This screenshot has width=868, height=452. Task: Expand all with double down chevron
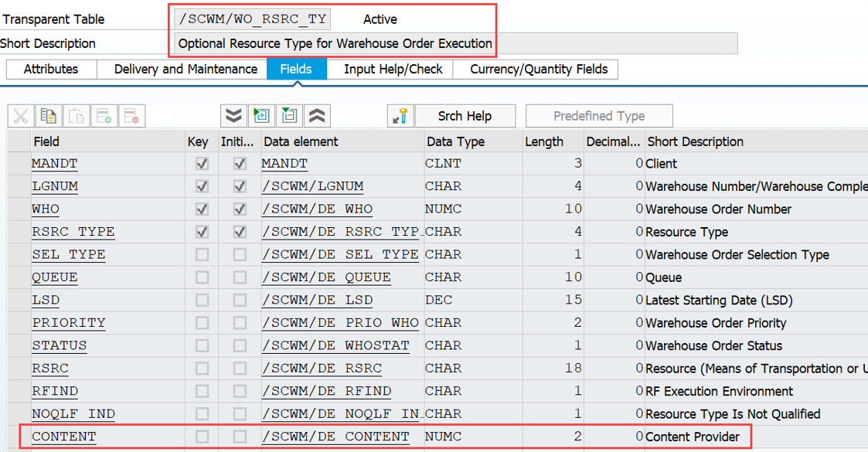coord(233,116)
